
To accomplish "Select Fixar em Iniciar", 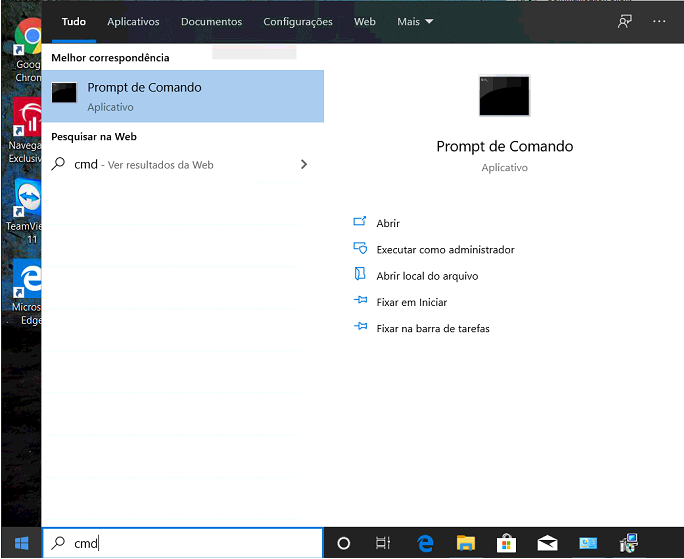I will pos(412,302).
